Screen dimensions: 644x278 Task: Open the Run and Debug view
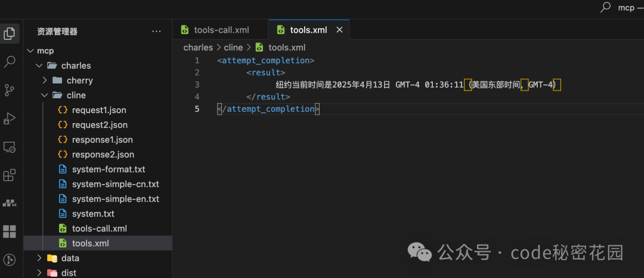tap(10, 118)
